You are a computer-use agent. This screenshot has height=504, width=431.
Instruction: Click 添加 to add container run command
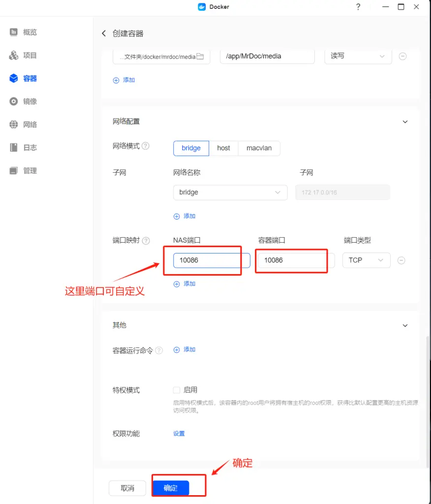[x=185, y=350]
